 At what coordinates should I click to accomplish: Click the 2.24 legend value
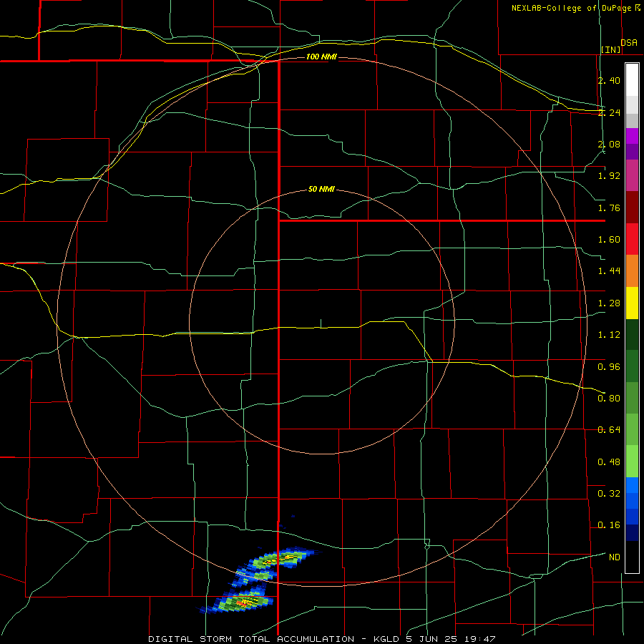coord(609,112)
